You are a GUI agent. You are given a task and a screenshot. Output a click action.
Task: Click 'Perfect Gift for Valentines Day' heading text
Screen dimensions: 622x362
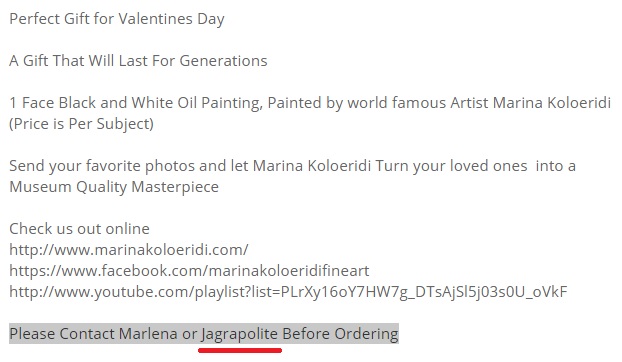coord(117,19)
